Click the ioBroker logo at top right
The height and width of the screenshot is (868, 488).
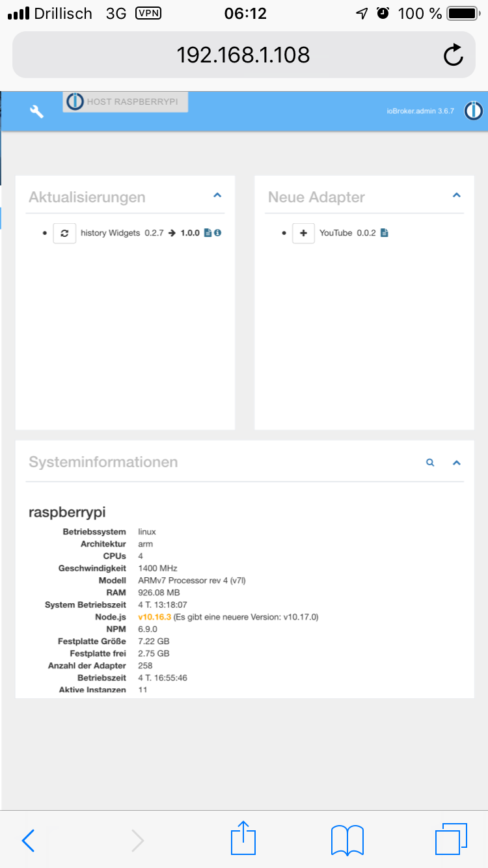(x=473, y=111)
